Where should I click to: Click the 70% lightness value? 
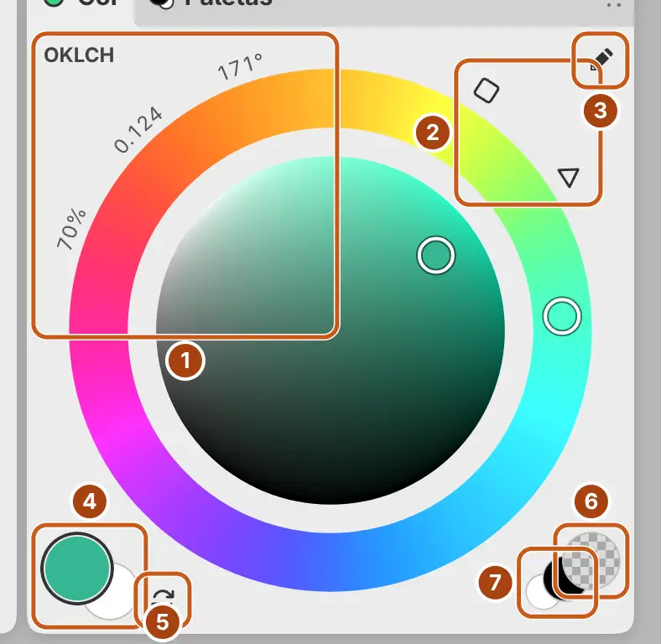[x=71, y=229]
